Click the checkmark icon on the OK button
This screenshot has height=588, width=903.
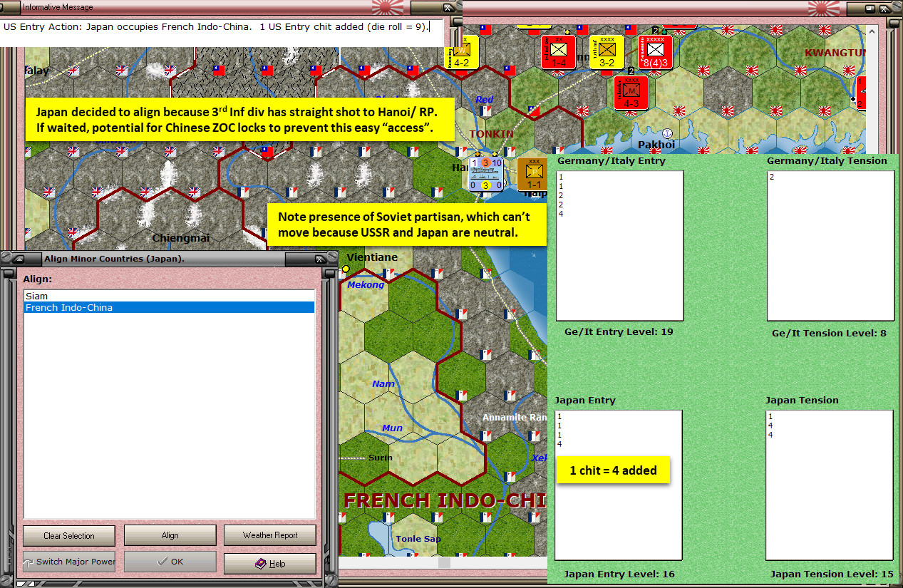(x=162, y=562)
